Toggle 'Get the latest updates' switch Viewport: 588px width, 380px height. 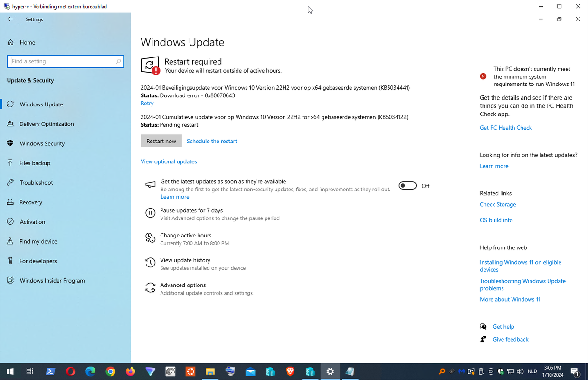pyautogui.click(x=408, y=186)
